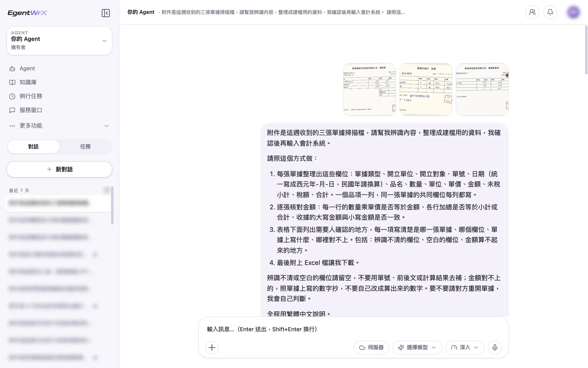Open third scan thumbnail 運費請款單

coord(482,89)
